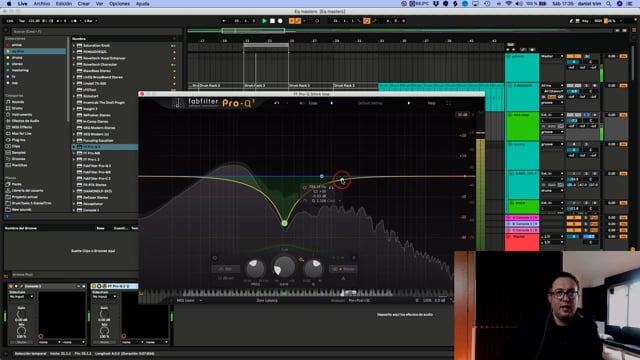
Task: Click Undo arrow in Pro-Q 3 header
Action: tap(276, 103)
